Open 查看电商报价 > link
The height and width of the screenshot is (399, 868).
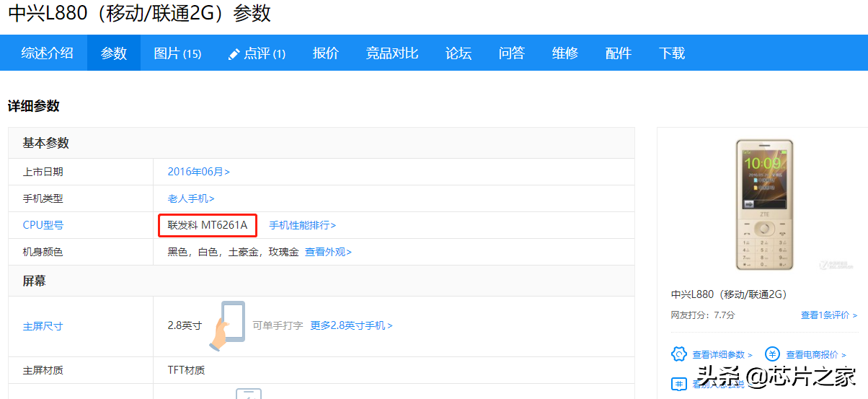[816, 355]
